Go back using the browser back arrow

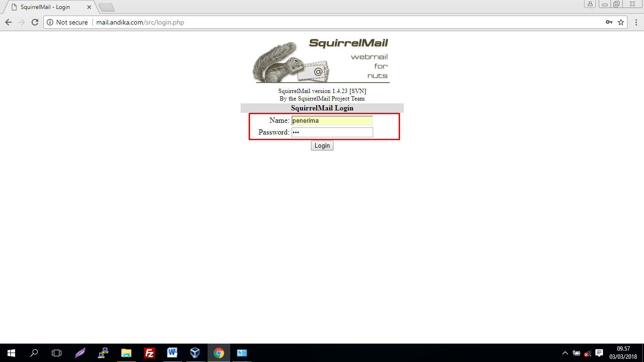click(x=8, y=22)
